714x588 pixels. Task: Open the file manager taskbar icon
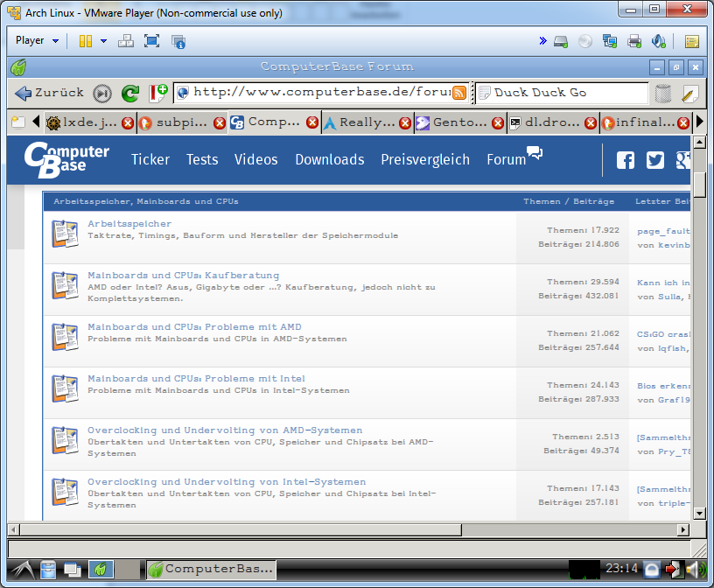[48, 570]
